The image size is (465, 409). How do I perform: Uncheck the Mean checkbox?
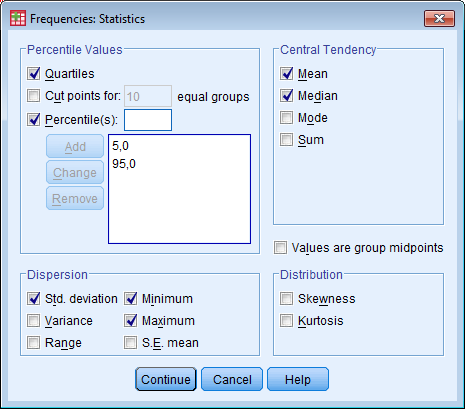point(286,74)
